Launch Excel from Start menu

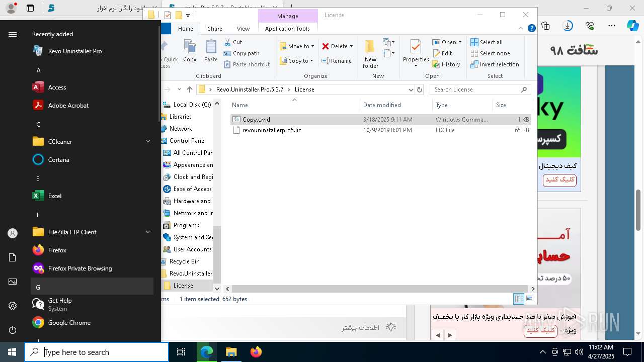tap(92, 196)
